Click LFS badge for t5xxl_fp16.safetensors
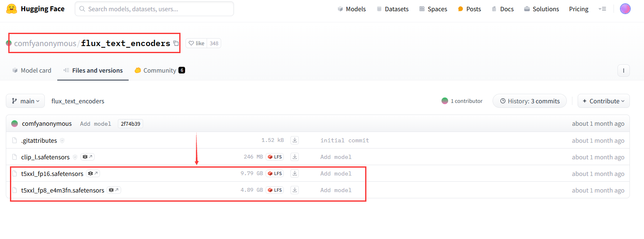 (275, 173)
